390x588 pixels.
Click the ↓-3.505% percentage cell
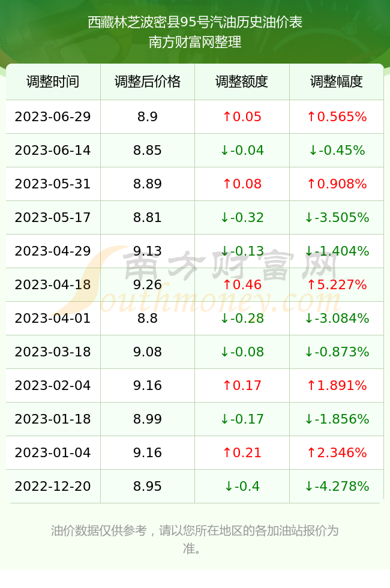pyautogui.click(x=337, y=217)
